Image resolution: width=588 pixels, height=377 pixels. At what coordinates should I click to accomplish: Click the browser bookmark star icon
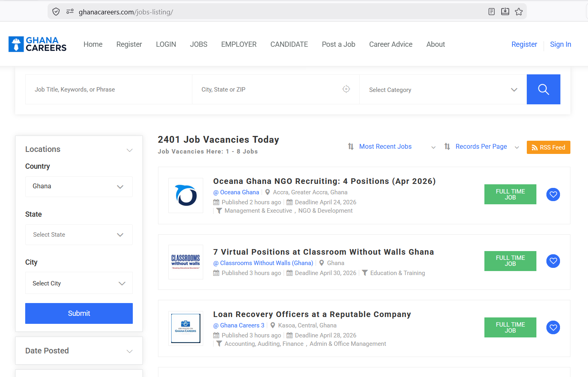click(x=519, y=12)
